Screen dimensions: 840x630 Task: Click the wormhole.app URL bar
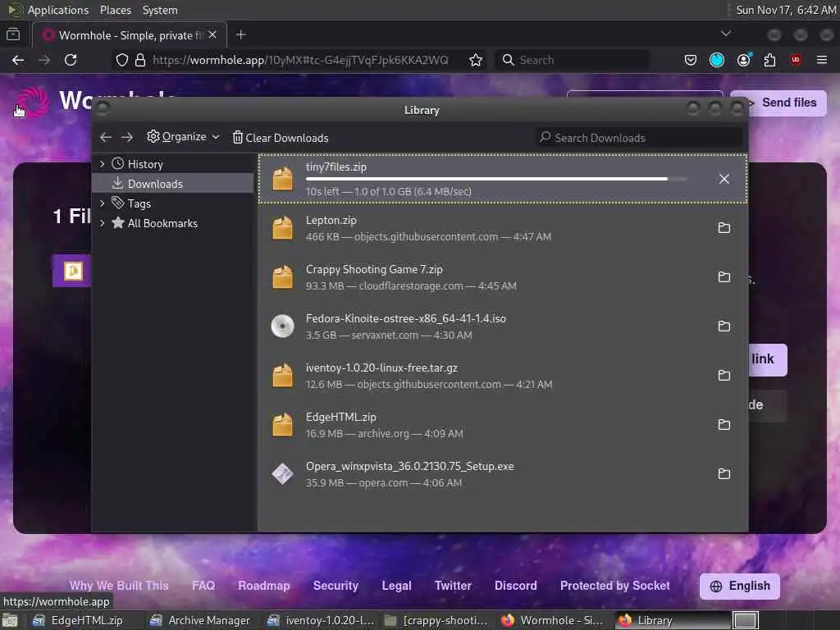(x=300, y=60)
